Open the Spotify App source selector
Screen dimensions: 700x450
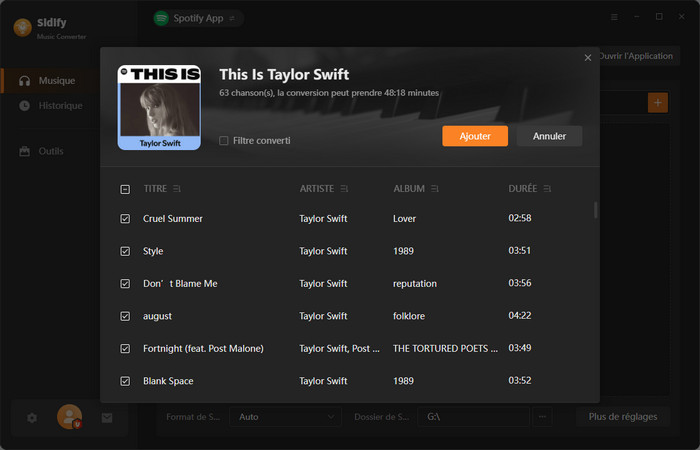click(197, 18)
